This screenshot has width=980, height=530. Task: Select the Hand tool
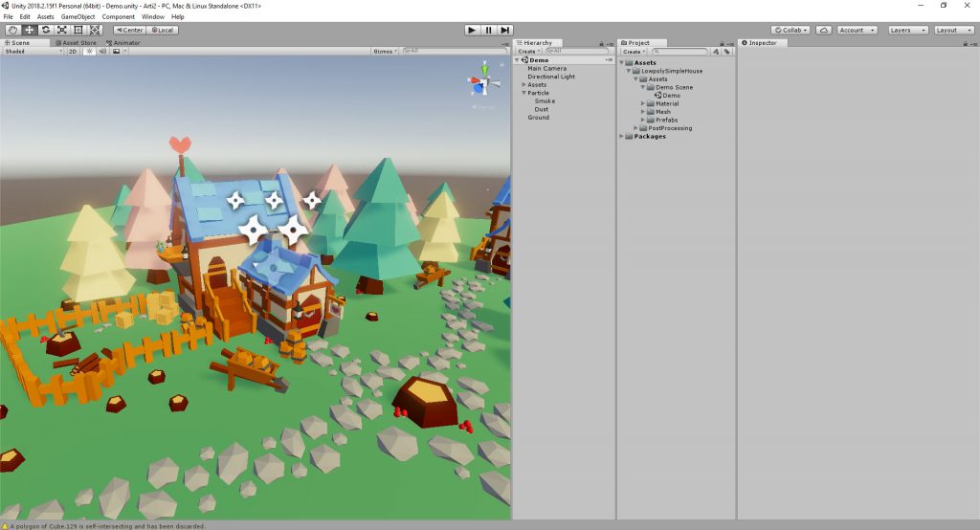(x=12, y=30)
